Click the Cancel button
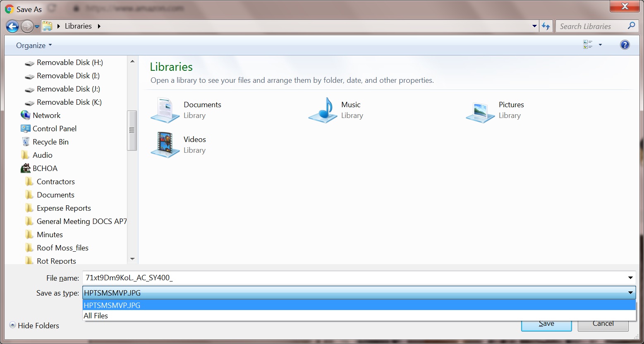This screenshot has width=644, height=344. click(x=603, y=323)
